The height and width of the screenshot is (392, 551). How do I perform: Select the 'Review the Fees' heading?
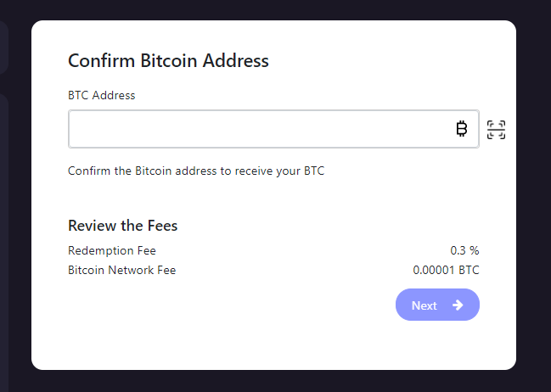122,226
